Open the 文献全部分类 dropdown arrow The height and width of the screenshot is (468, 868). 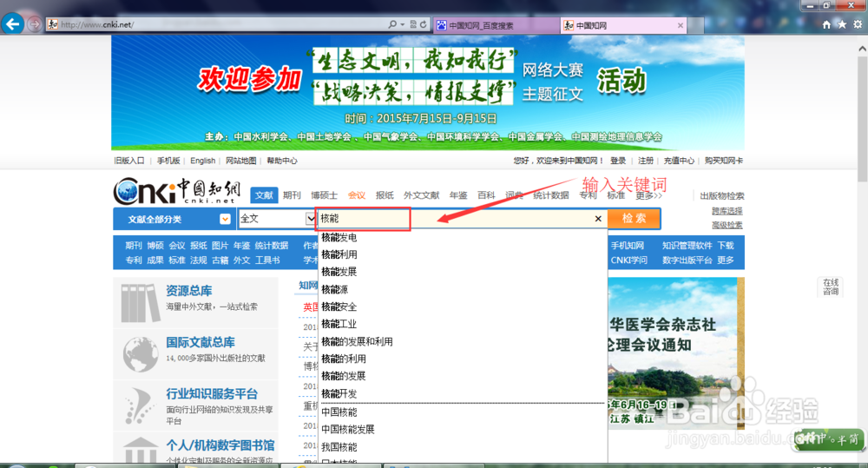click(225, 219)
